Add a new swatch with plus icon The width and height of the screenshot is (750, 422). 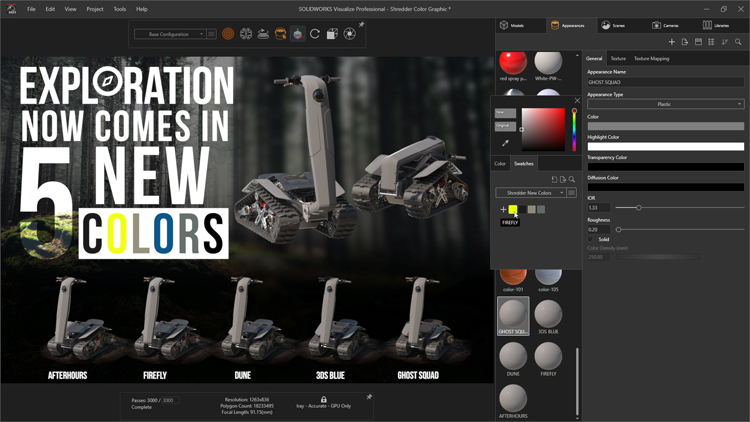coord(503,209)
